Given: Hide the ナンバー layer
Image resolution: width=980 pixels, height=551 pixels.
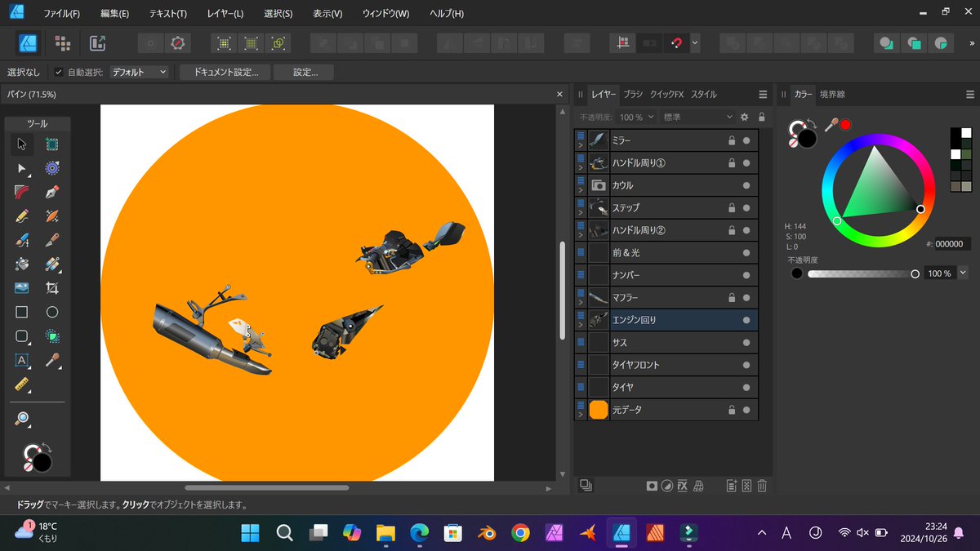Looking at the screenshot, I should (x=746, y=275).
